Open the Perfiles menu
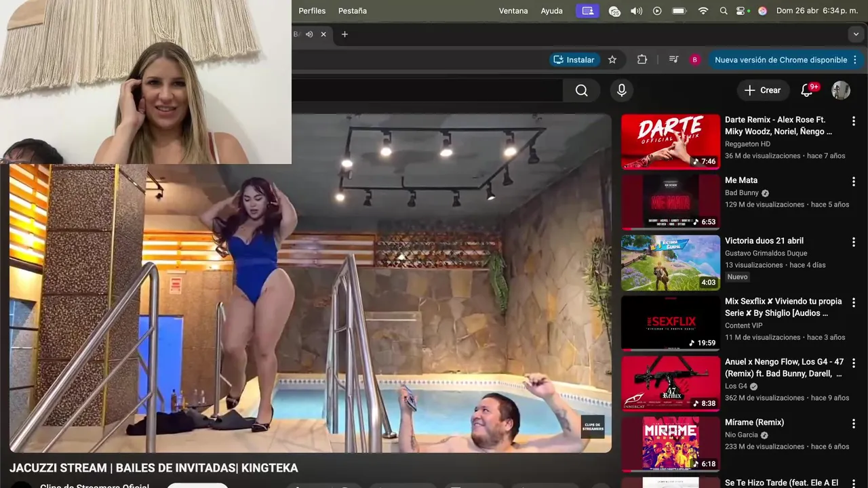Screen dimensions: 868x488 [312, 11]
